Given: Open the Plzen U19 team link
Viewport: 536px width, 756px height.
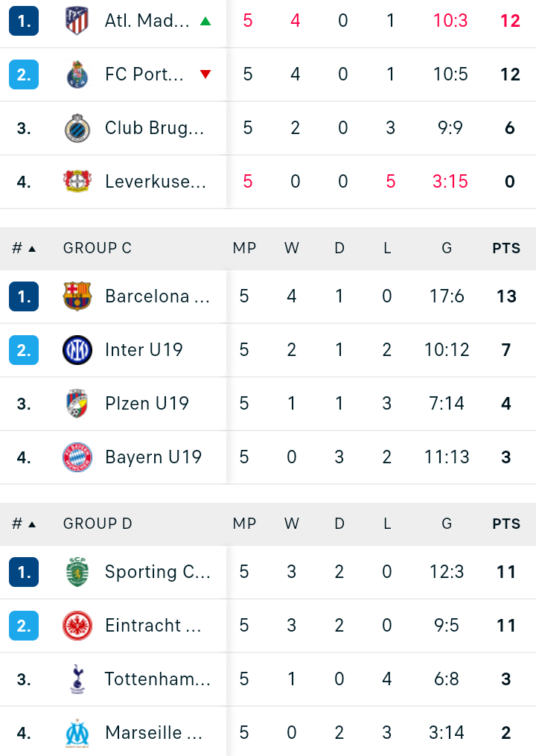Looking at the screenshot, I should [147, 404].
